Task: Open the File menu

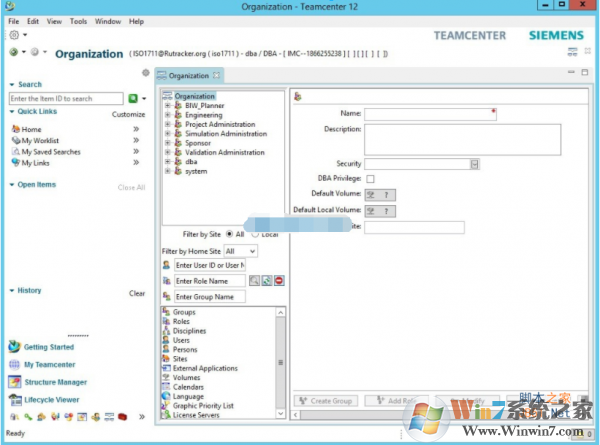Action: pyautogui.click(x=13, y=21)
